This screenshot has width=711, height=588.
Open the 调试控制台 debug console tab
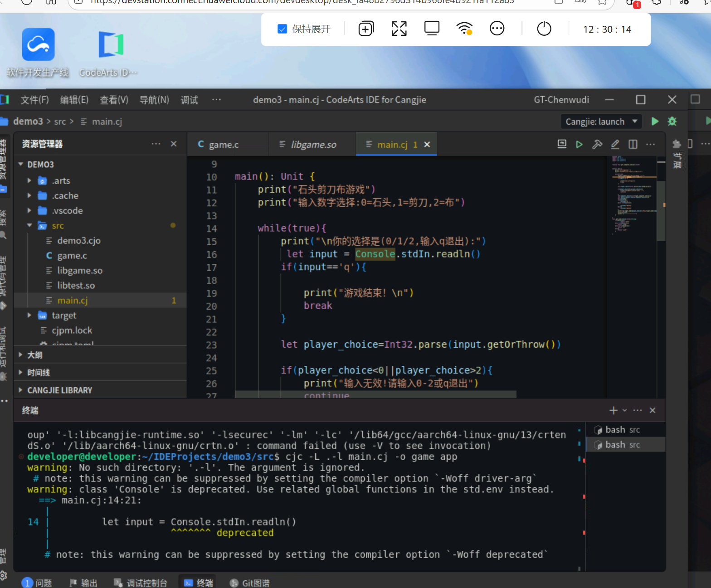pos(141,583)
